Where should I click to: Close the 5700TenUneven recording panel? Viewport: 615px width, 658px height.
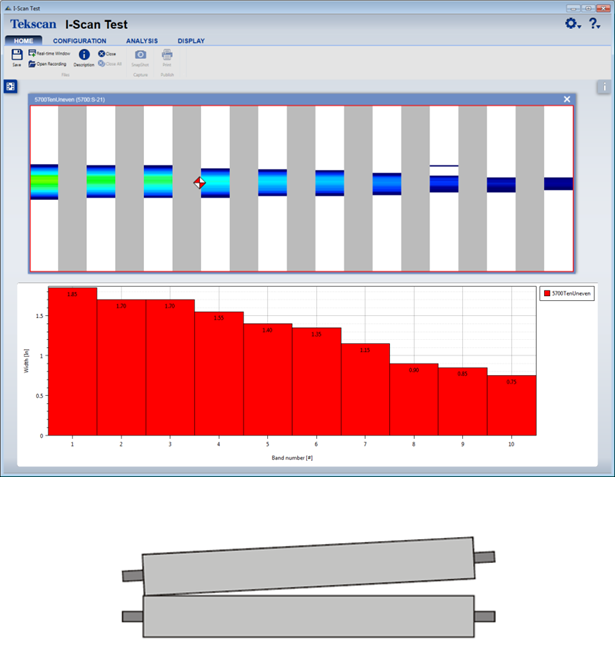(567, 99)
